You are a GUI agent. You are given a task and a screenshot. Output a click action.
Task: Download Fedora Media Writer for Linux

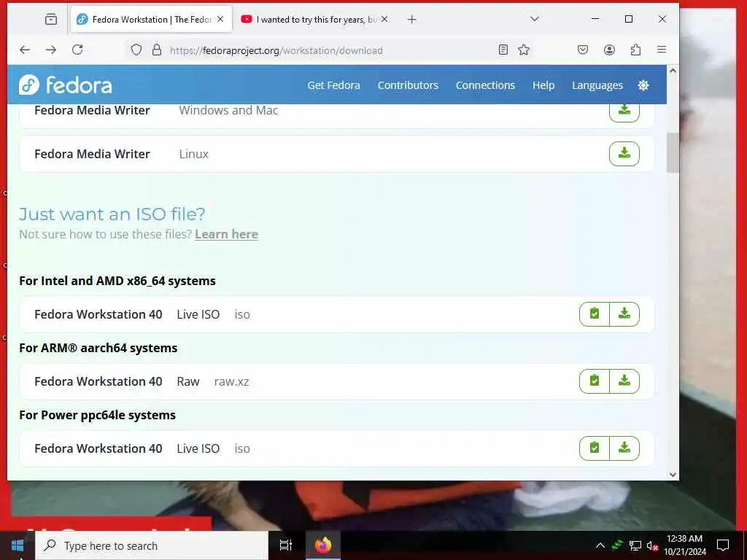(x=624, y=154)
